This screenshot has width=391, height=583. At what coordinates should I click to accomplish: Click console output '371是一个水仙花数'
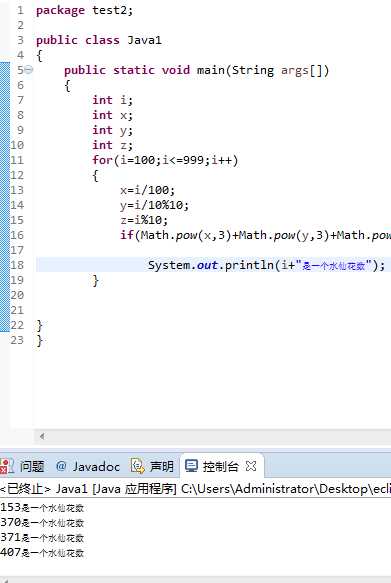coord(42,537)
